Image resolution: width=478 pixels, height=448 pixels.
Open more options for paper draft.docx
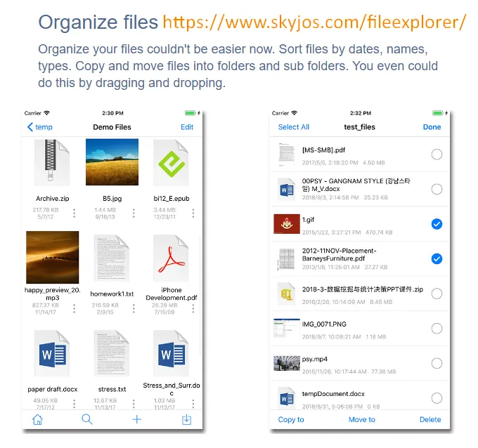pyautogui.click(x=74, y=404)
